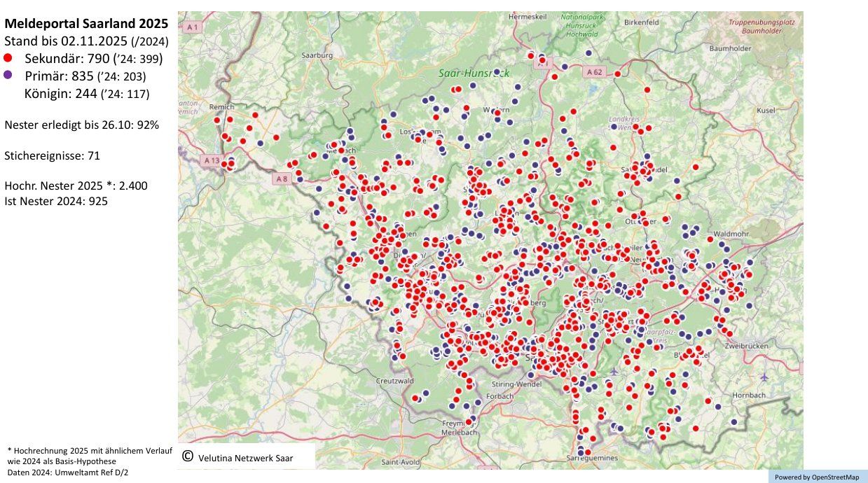
Task: Click the A 62 motorway shield
Action: coord(594,71)
